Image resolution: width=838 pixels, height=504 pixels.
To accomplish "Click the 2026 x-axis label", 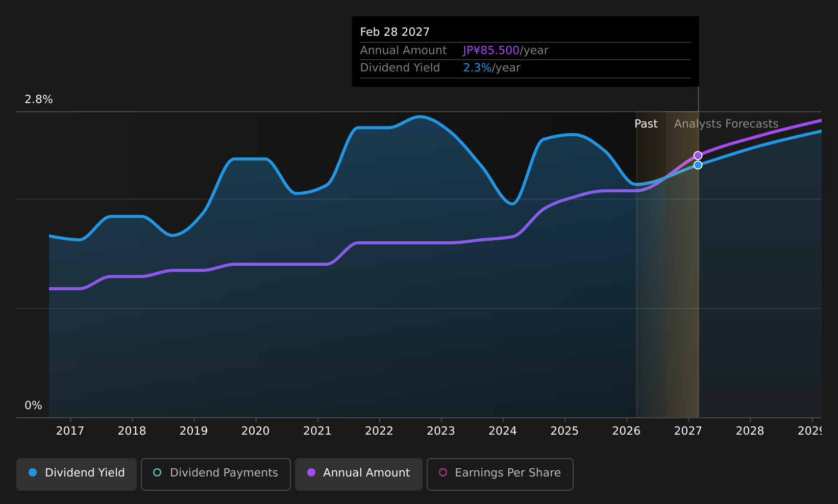I will (x=626, y=431).
